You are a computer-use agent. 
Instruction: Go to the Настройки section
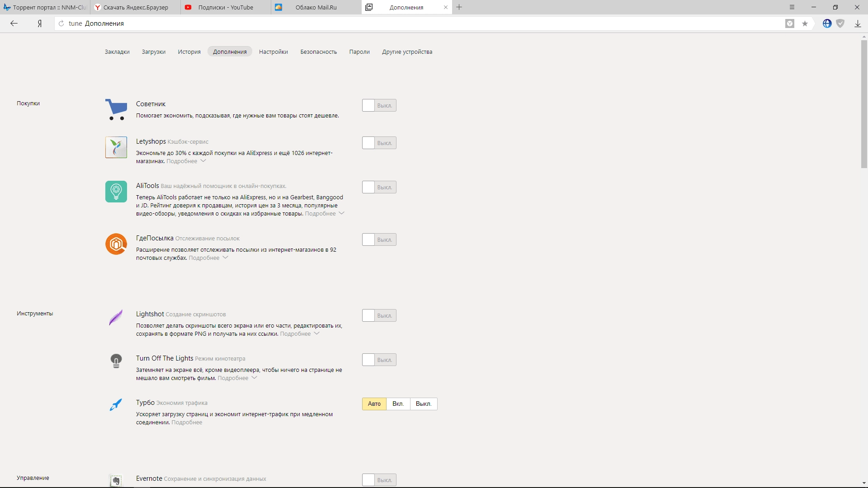pyautogui.click(x=274, y=52)
